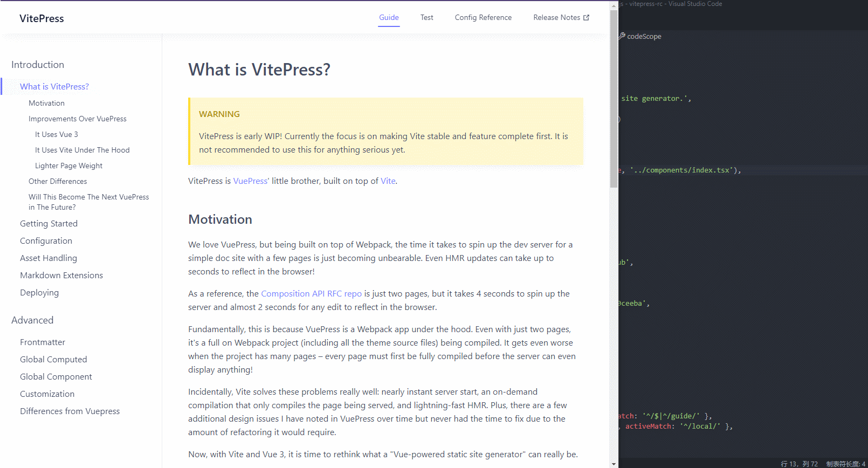The height and width of the screenshot is (468, 868).
Task: Click the Advanced sidebar section heading
Action: point(32,320)
